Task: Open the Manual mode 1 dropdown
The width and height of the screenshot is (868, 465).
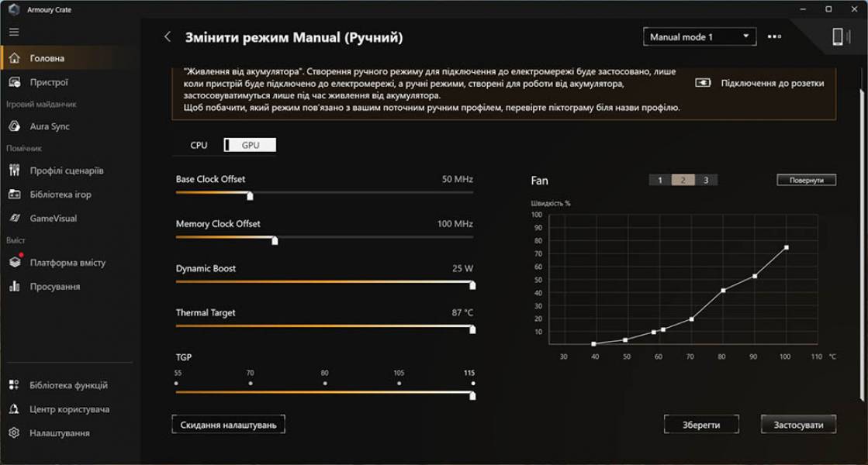Action: pyautogui.click(x=700, y=37)
